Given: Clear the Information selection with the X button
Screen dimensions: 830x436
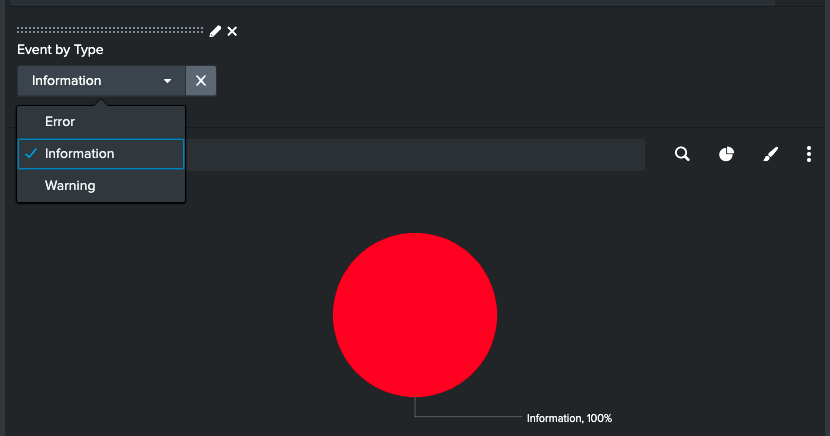Looking at the screenshot, I should 201,81.
